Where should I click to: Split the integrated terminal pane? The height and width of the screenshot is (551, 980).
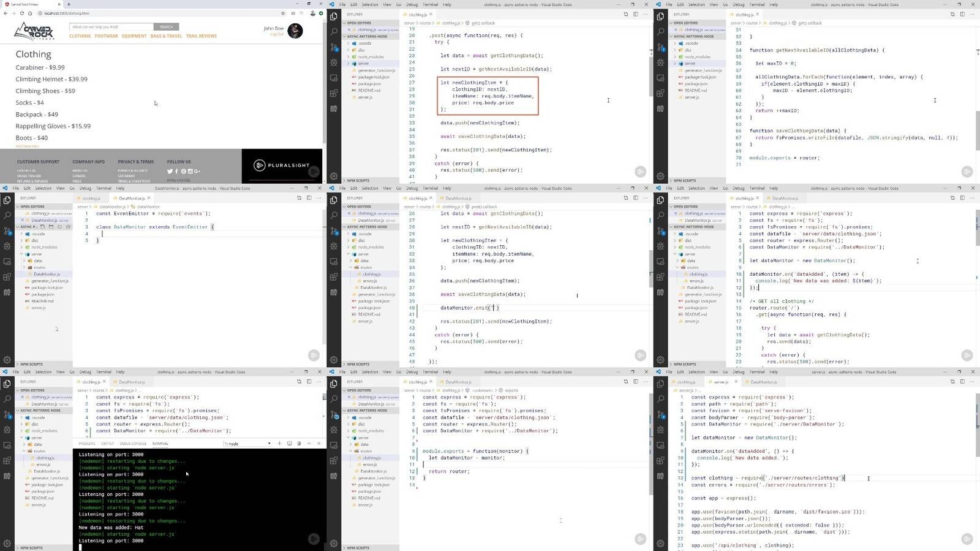(289, 443)
